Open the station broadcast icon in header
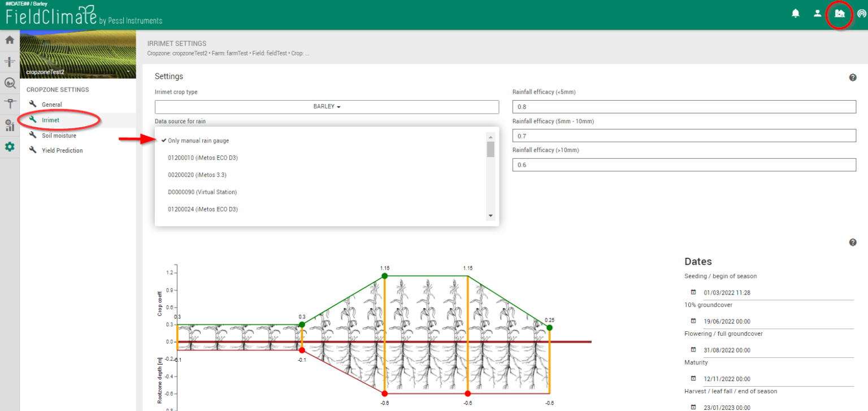This screenshot has width=868, height=411. (861, 13)
